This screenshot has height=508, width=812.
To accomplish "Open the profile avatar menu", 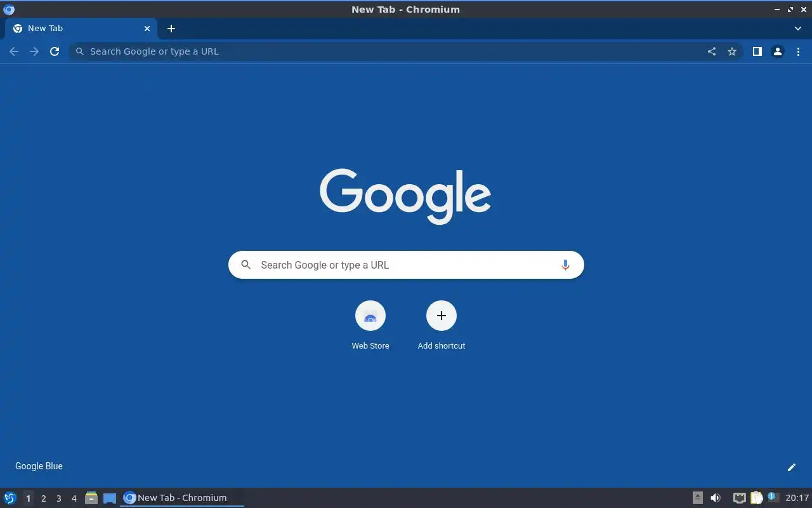I will pyautogui.click(x=777, y=51).
